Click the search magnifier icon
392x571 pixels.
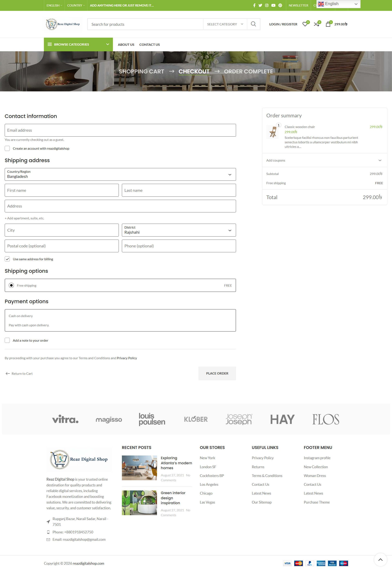point(253,24)
